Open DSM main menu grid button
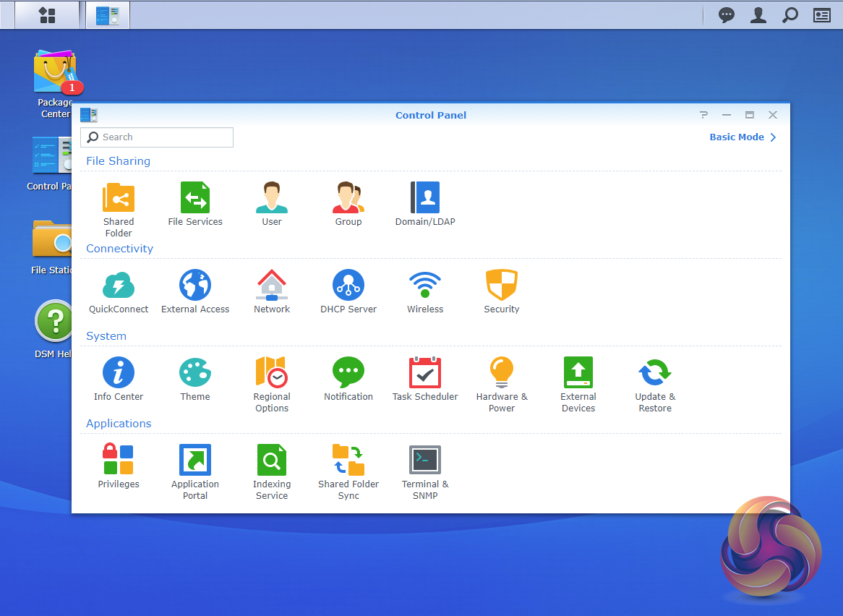The width and height of the screenshot is (843, 616). (x=47, y=15)
